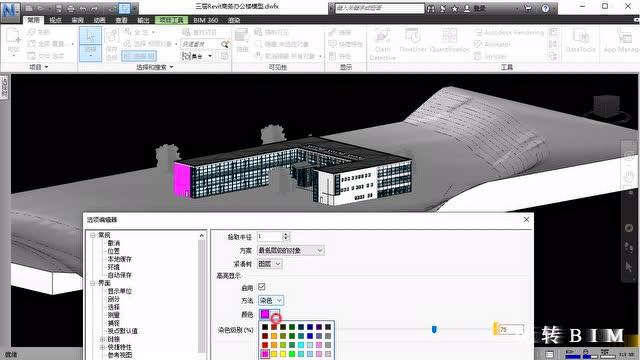Open the TimeLiner tool
Image resolution: width=640 pixels, height=360 pixels.
pyautogui.click(x=413, y=41)
